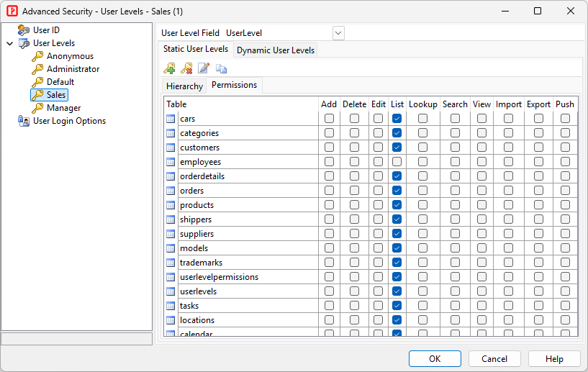This screenshot has width=588, height=372.
Task: Uncheck List permission for orders table
Action: pyautogui.click(x=397, y=191)
